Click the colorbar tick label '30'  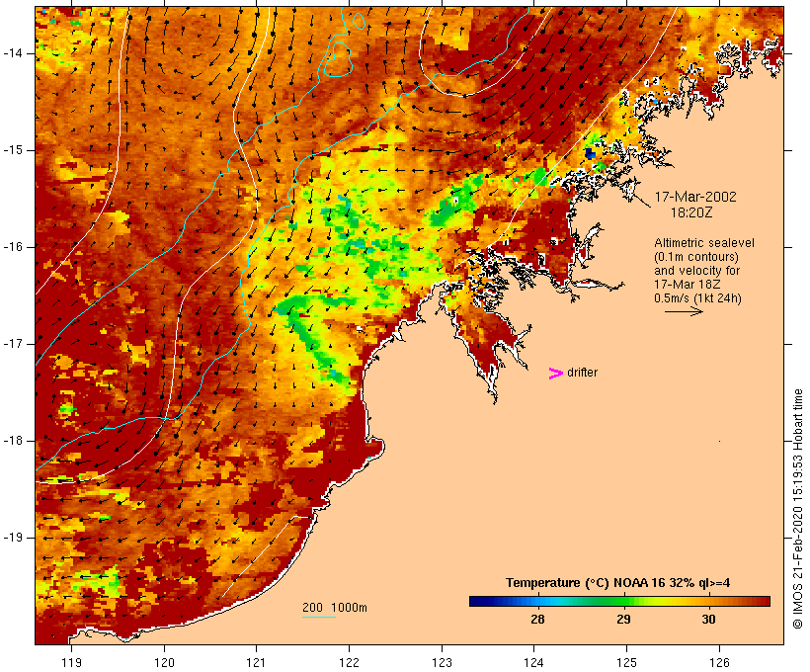[709, 620]
